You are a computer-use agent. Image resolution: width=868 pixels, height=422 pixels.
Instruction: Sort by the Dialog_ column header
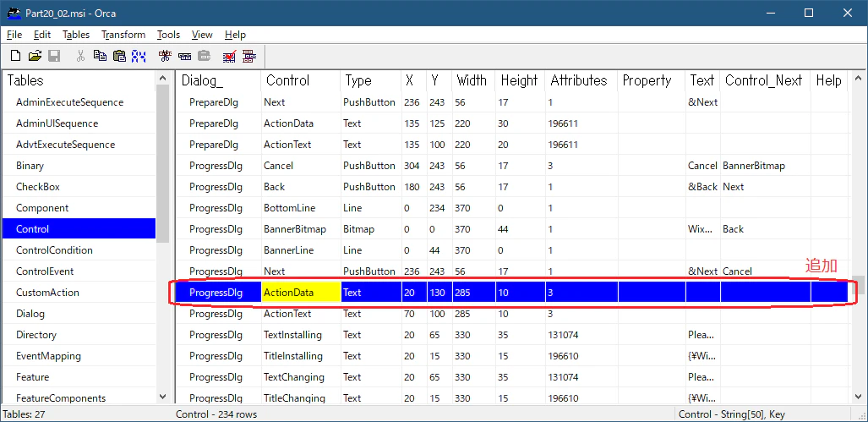219,80
